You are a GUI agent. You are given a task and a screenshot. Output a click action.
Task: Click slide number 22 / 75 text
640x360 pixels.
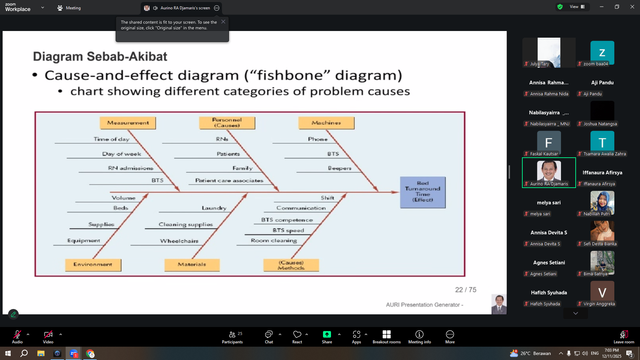(466, 290)
